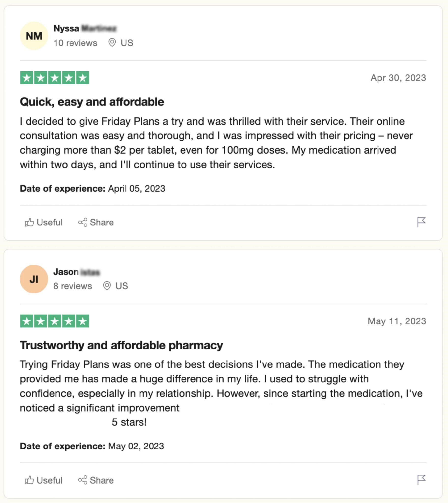Click '10 reviews' under Nyssa

click(x=75, y=43)
